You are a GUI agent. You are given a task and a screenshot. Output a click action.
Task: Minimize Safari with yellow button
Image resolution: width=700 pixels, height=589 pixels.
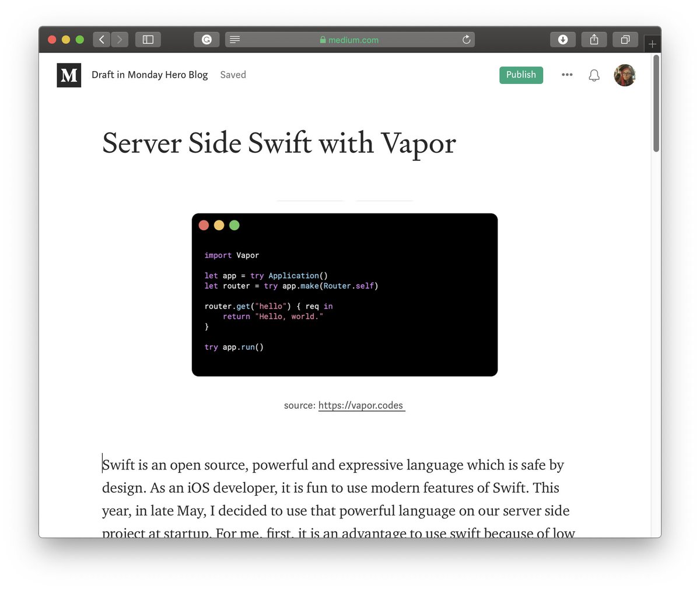[x=66, y=40]
